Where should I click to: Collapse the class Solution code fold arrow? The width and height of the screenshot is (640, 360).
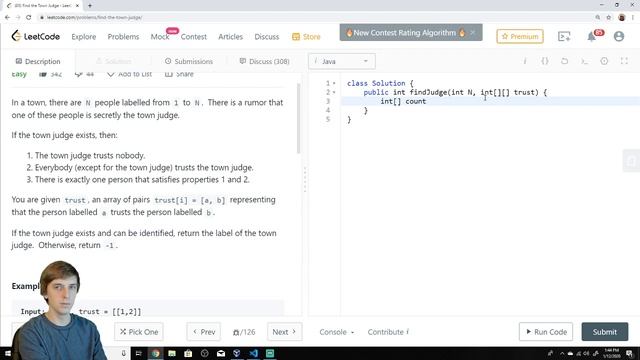click(334, 83)
